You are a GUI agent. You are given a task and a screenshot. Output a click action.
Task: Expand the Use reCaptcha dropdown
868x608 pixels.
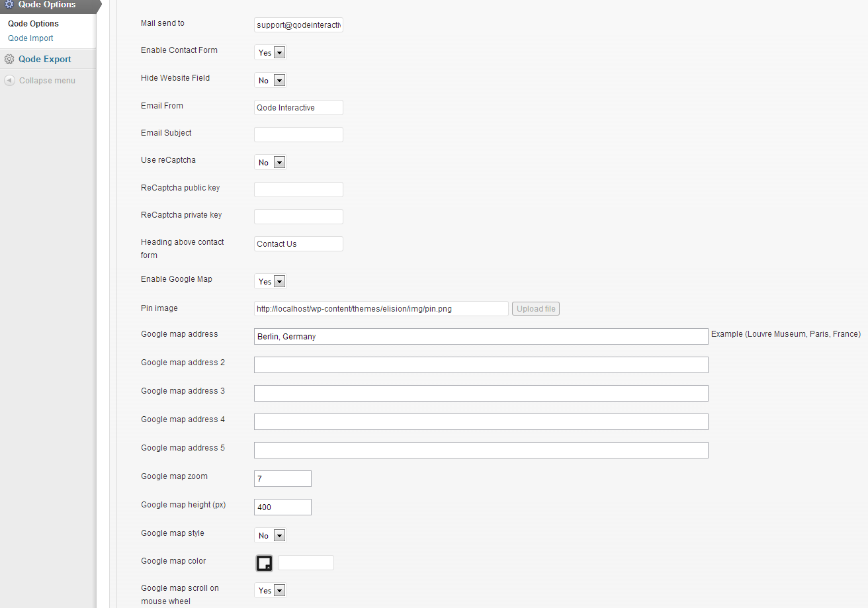click(271, 163)
